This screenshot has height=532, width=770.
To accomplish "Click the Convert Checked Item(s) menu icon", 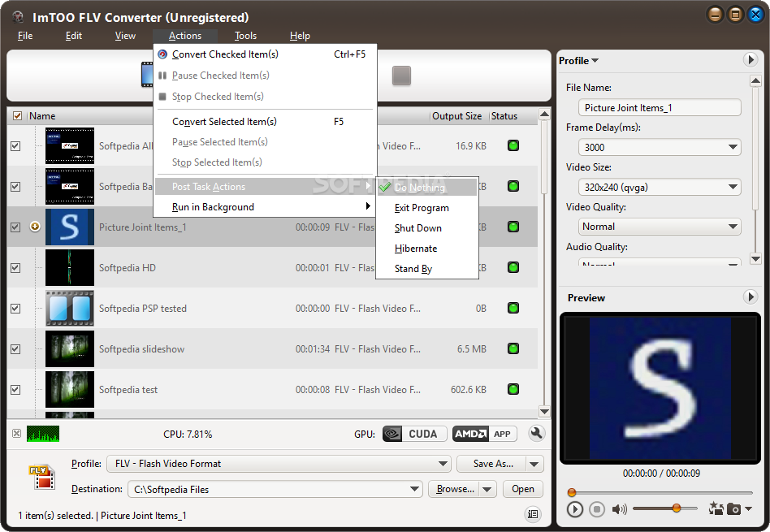I will (162, 54).
